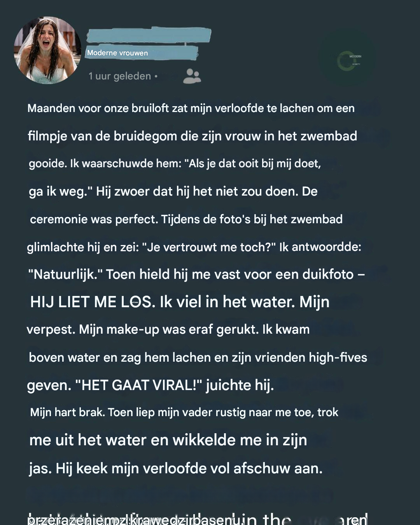Open the poster's round profile picture
Screen dimensions: 420x525
pos(47,50)
